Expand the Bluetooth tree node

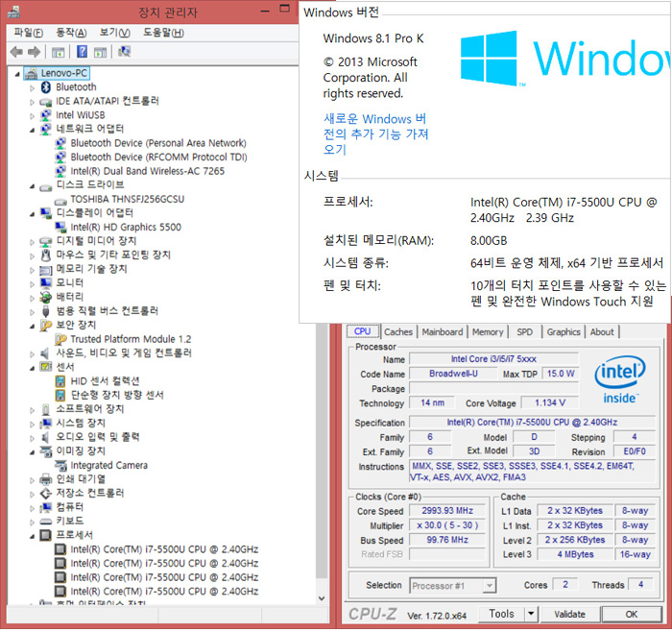[x=32, y=88]
